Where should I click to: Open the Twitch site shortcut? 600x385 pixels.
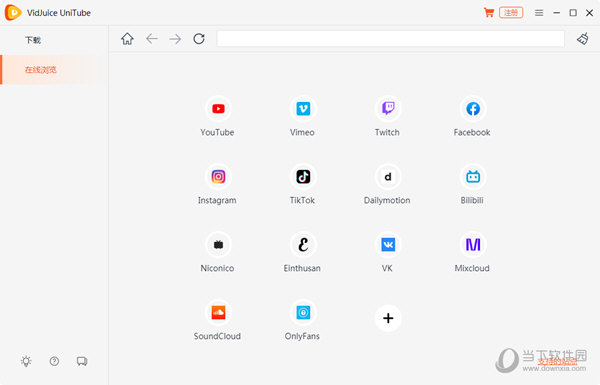coord(388,109)
